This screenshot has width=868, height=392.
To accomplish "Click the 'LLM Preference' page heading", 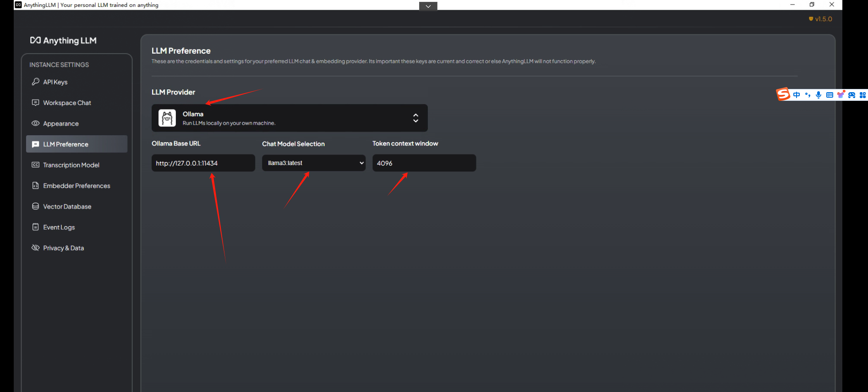I will pos(181,51).
